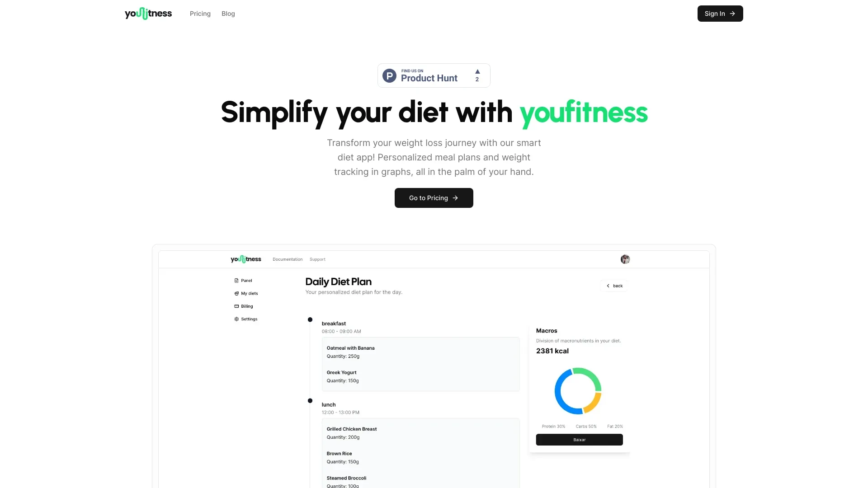This screenshot has height=488, width=868.
Task: Open the Blog page from navbar
Action: pos(228,14)
